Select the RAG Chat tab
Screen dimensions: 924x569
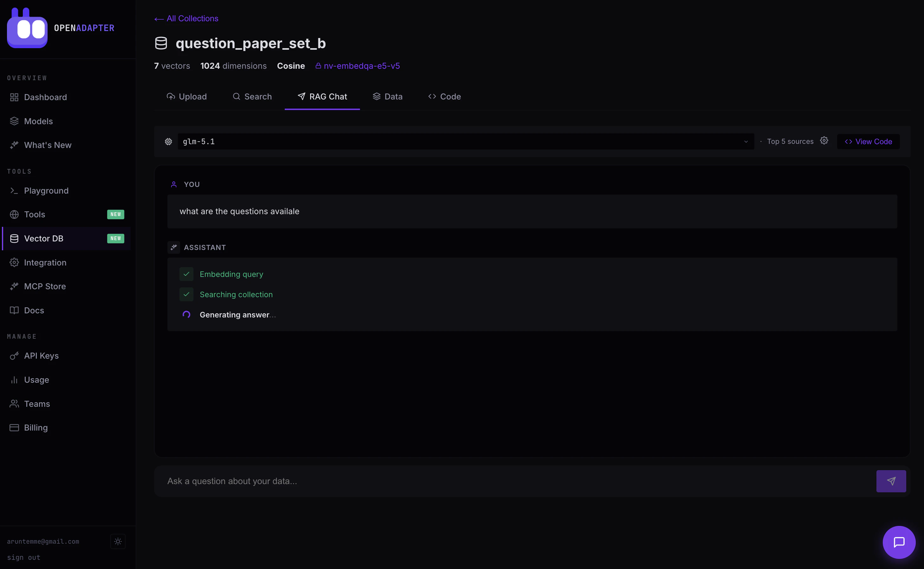(322, 97)
